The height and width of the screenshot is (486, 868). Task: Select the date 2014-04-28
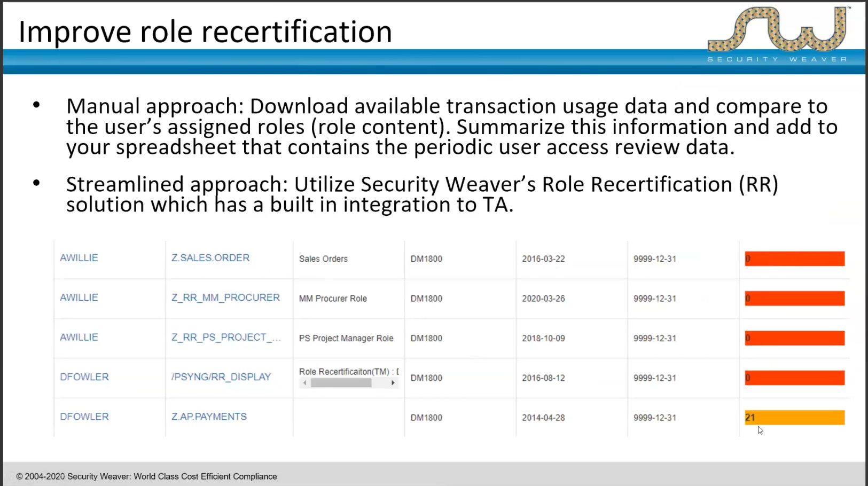click(543, 418)
